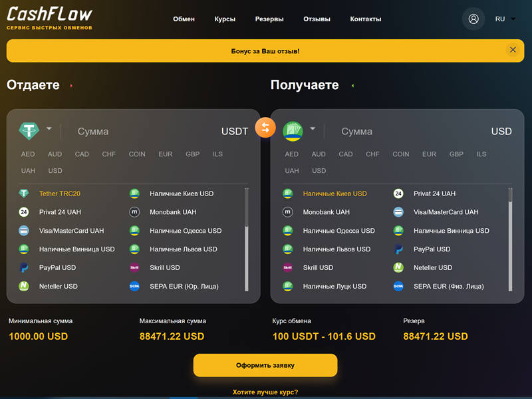532x399 pixels.
Task: Click the green arrow beside Получаете
Action: [x=353, y=86]
